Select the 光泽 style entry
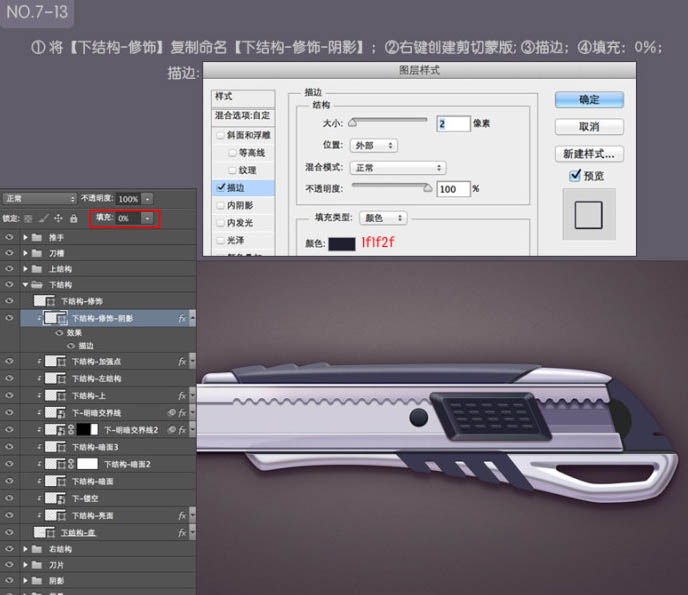The height and width of the screenshot is (595, 688). pos(235,240)
